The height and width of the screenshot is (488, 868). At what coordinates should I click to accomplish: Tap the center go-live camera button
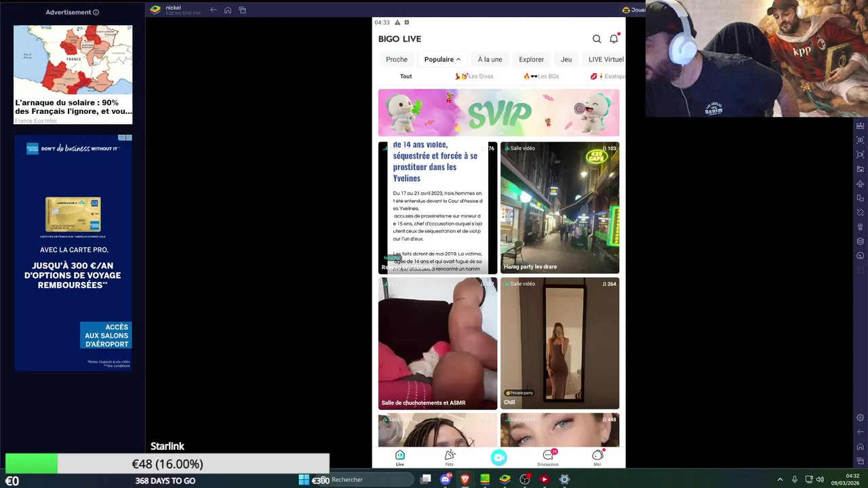498,457
